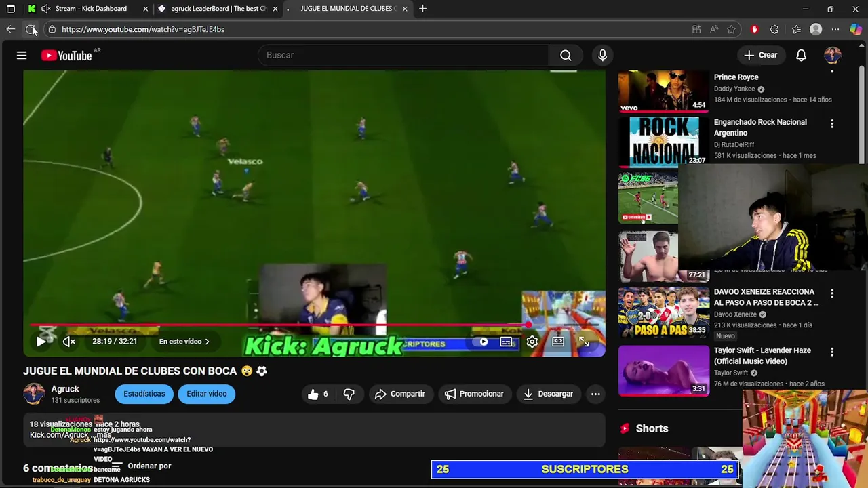Open the YouTube hamburger guide menu
The width and height of the screenshot is (868, 488).
click(22, 56)
